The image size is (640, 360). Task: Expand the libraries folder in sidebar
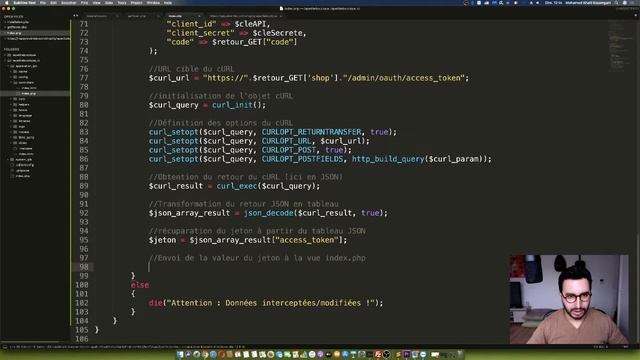[11, 121]
